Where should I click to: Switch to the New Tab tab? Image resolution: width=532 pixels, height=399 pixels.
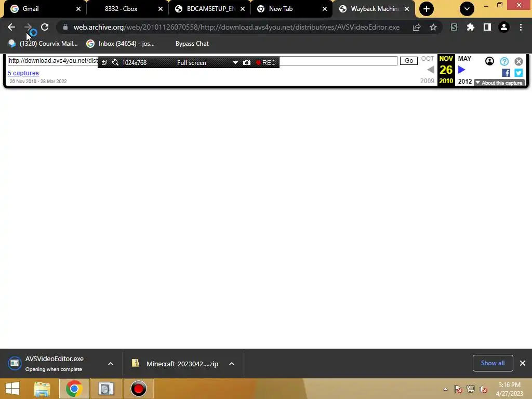click(292, 9)
